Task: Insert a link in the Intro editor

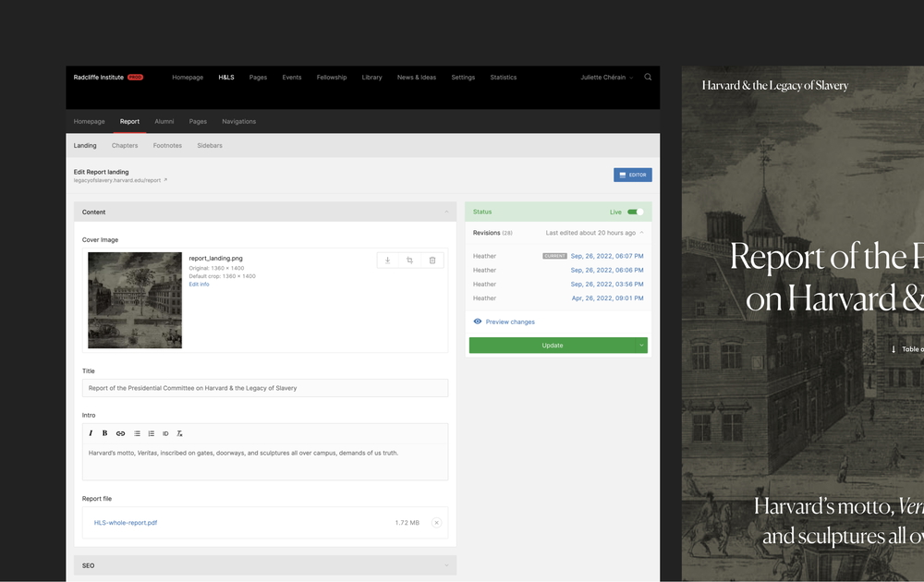Action: [120, 433]
